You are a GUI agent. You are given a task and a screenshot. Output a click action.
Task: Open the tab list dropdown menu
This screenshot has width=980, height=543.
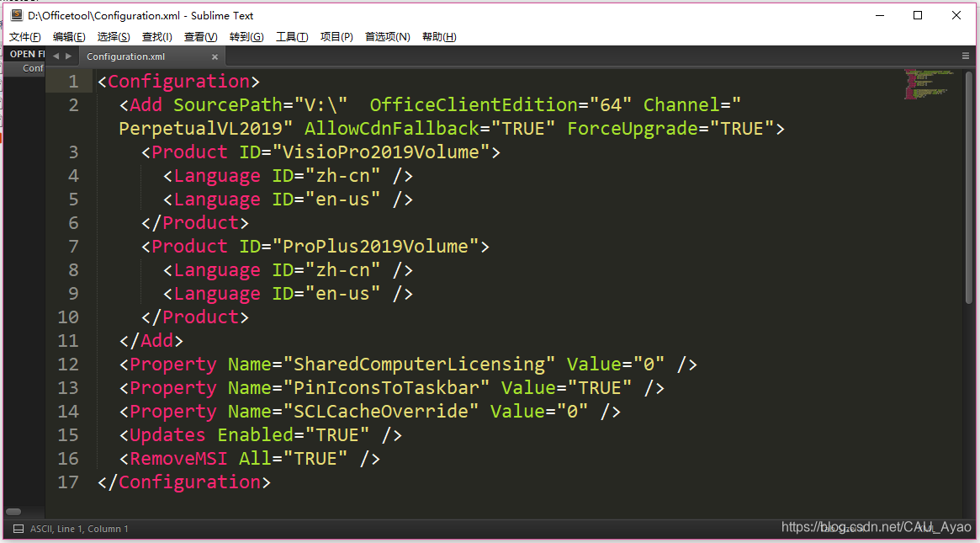pos(966,56)
